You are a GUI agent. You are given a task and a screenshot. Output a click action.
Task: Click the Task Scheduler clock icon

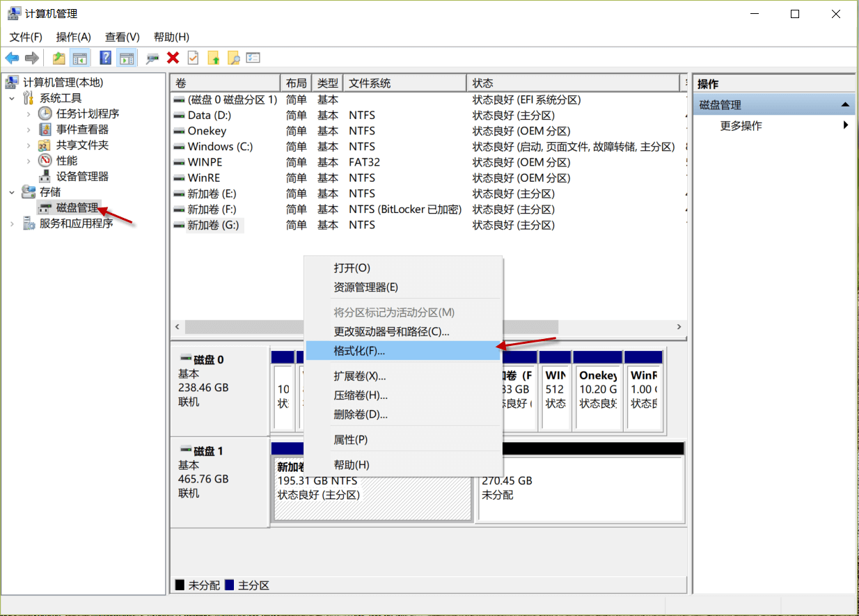click(x=45, y=113)
